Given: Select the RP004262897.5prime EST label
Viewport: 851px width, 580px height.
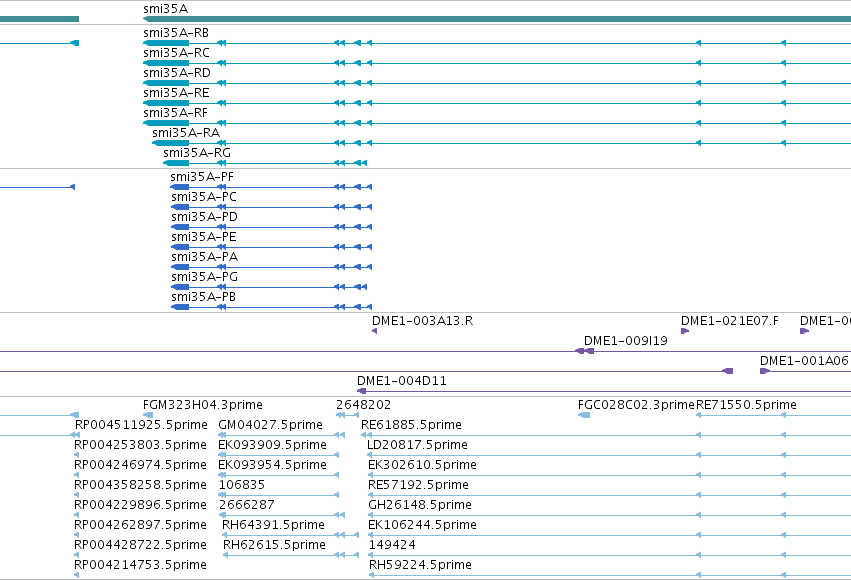Looking at the screenshot, I should 141,526.
